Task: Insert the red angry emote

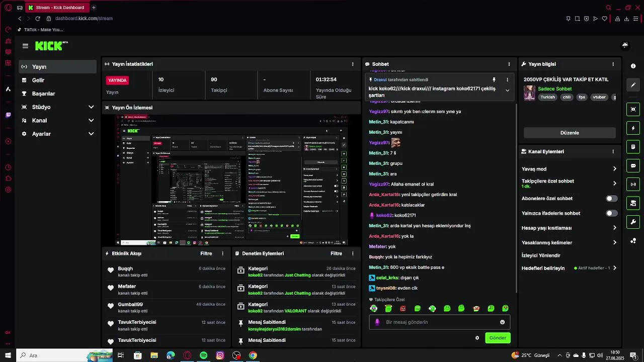Action: pos(403,308)
